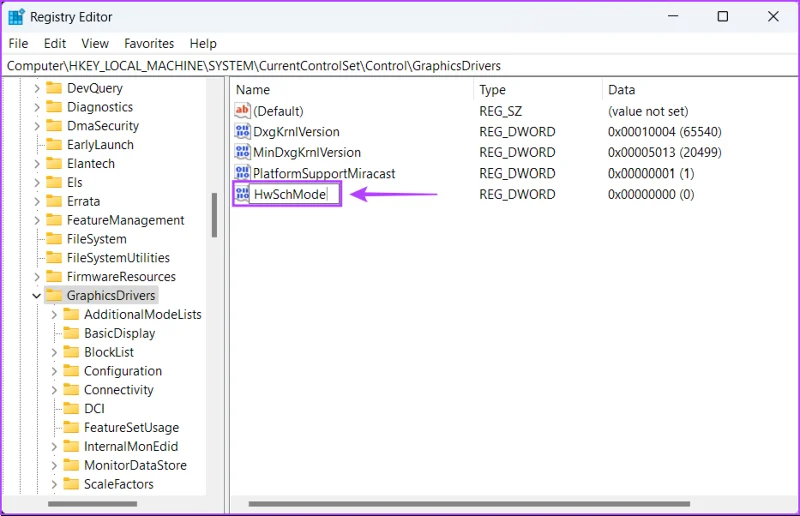Click the REG_SZ type cell

(x=501, y=111)
